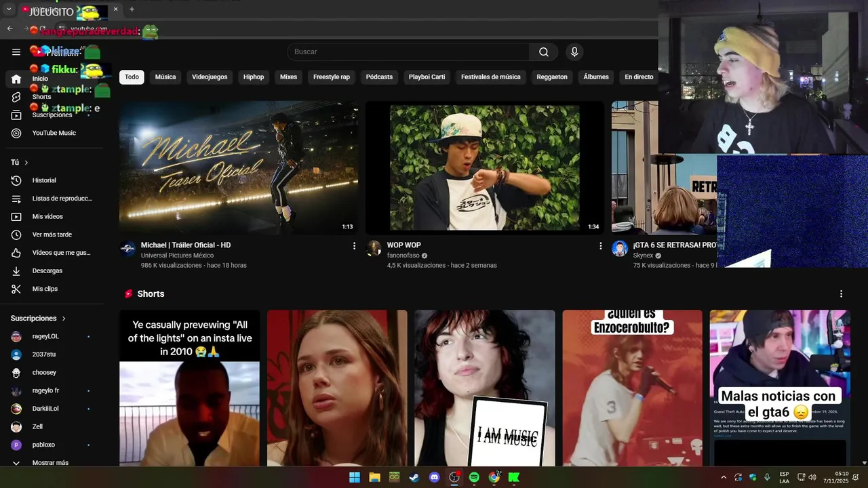Select the En directo filter chip
Image resolution: width=868 pixels, height=488 pixels.
tap(639, 77)
